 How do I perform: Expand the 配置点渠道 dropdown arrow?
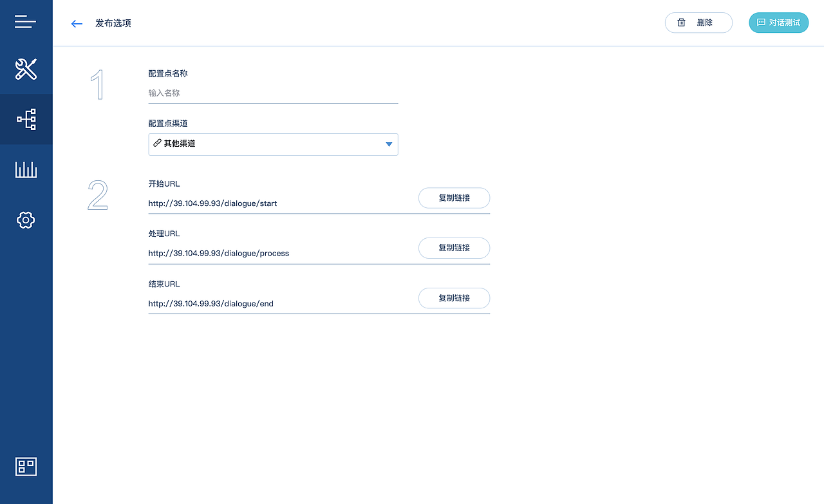[389, 144]
